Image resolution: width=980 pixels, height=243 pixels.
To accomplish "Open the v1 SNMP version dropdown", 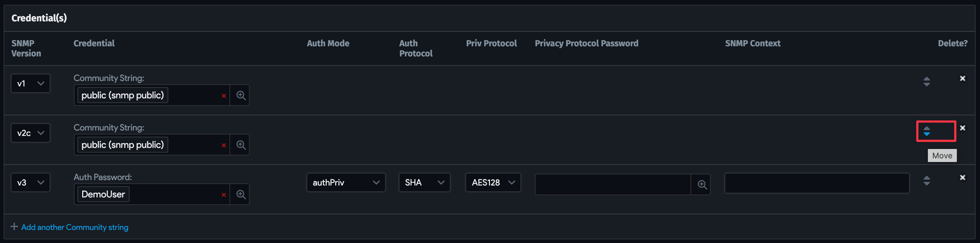I will pyautogui.click(x=30, y=84).
